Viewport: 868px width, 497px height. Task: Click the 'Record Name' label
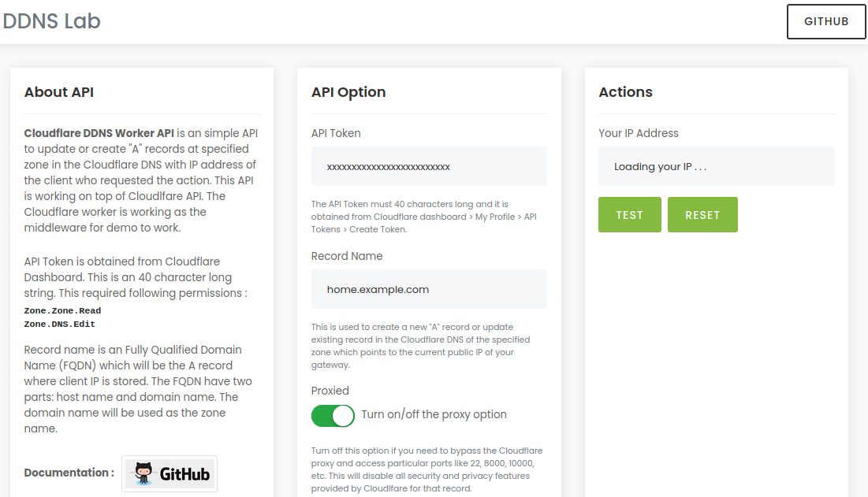coord(347,256)
